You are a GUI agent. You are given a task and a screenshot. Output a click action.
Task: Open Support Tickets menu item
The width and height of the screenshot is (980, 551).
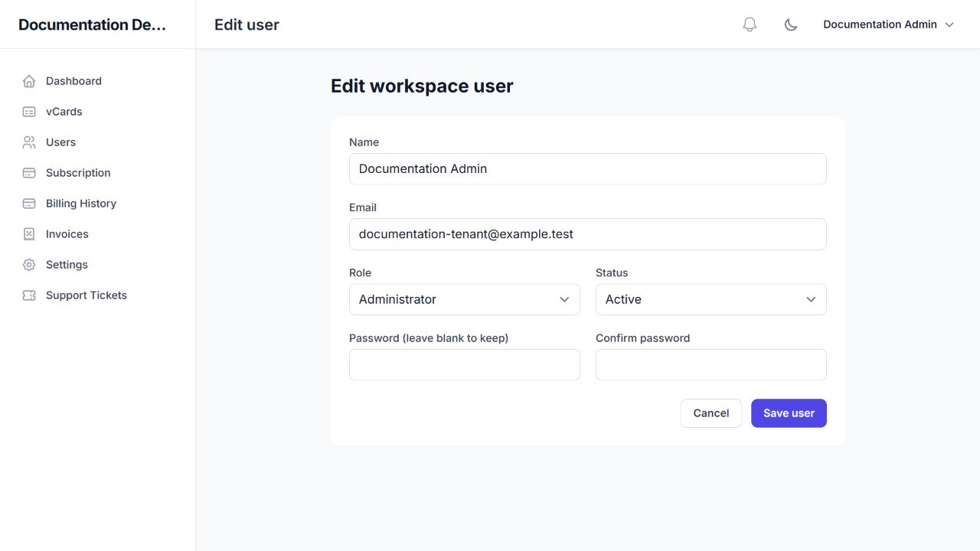click(98, 295)
